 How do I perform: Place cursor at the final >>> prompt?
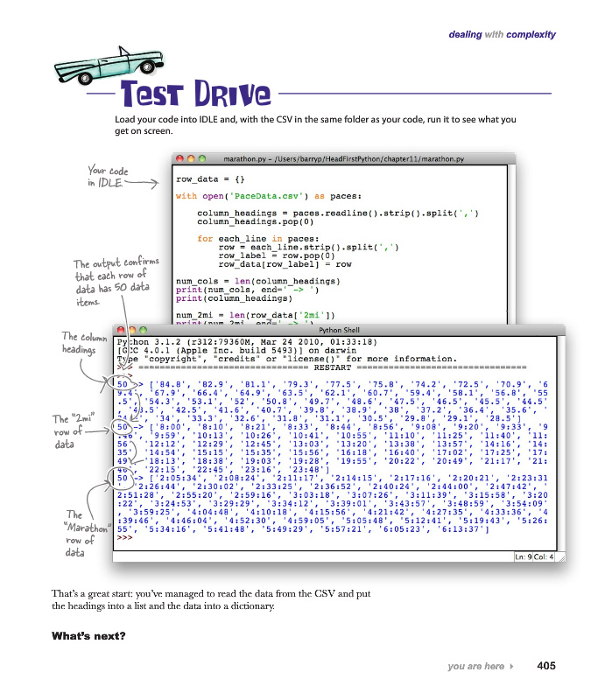point(124,540)
